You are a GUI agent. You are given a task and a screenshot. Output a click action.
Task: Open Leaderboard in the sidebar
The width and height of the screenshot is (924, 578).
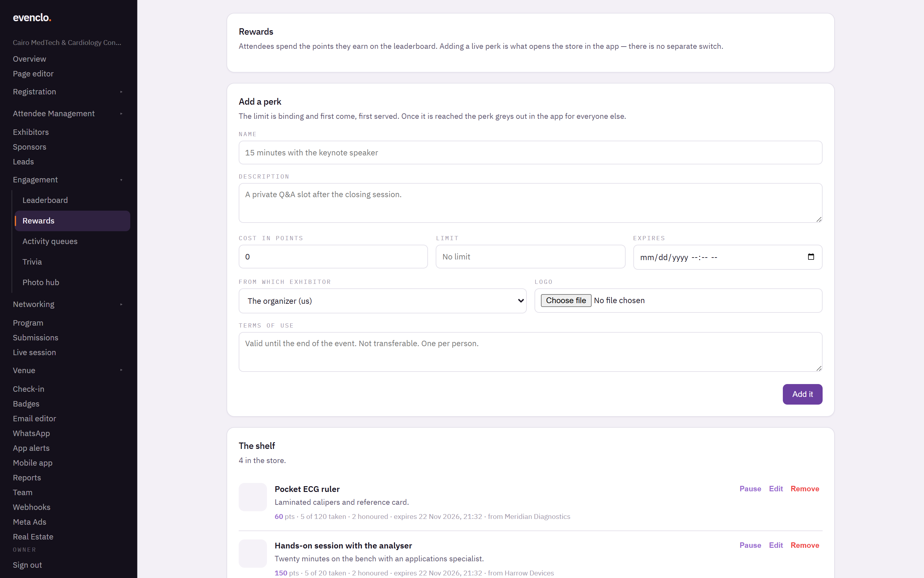(72, 200)
